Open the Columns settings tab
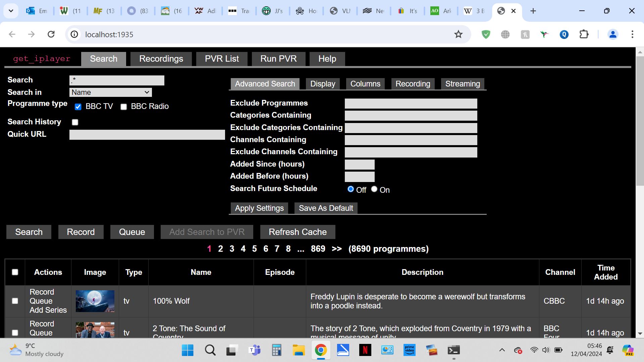644x362 pixels. click(365, 84)
